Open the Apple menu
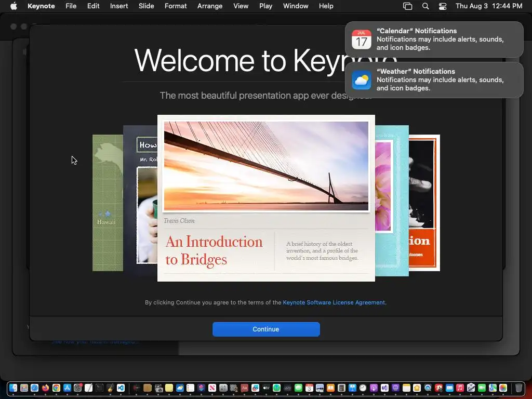The height and width of the screenshot is (399, 532). coord(13,6)
